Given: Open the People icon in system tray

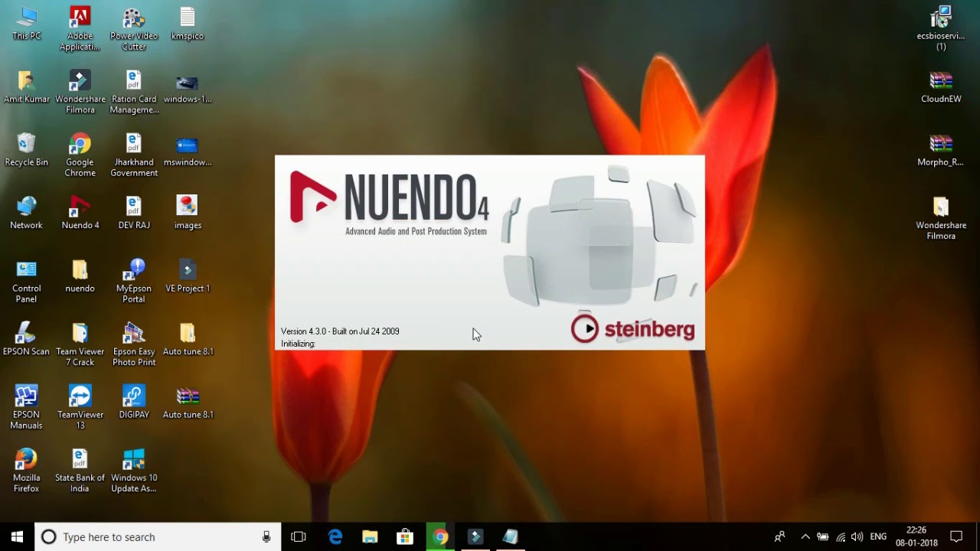Looking at the screenshot, I should point(779,537).
